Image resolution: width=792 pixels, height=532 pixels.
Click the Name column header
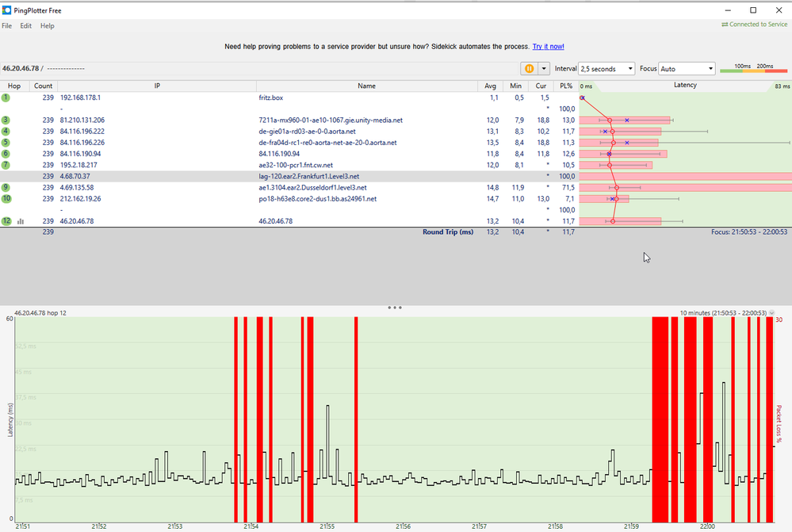tap(367, 86)
